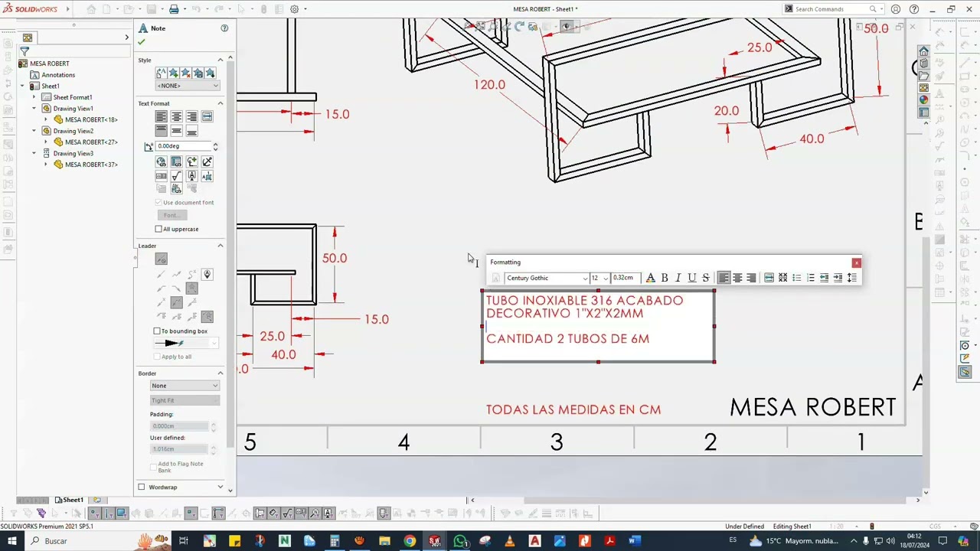This screenshot has width=980, height=551.
Task: Open the leader arrow style dropdown
Action: pos(185,343)
